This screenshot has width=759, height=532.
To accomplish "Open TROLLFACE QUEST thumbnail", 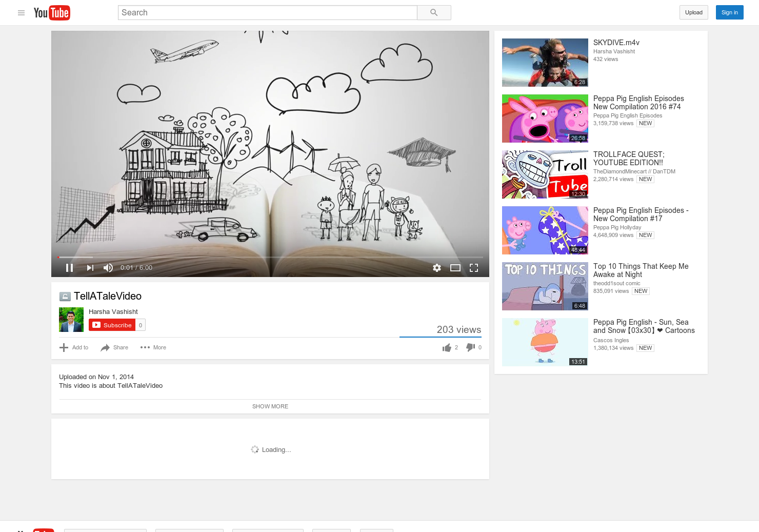I will tap(545, 174).
